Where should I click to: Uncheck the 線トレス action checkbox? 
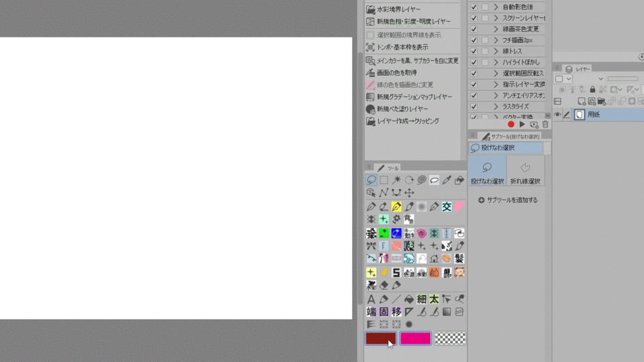pyautogui.click(x=474, y=52)
